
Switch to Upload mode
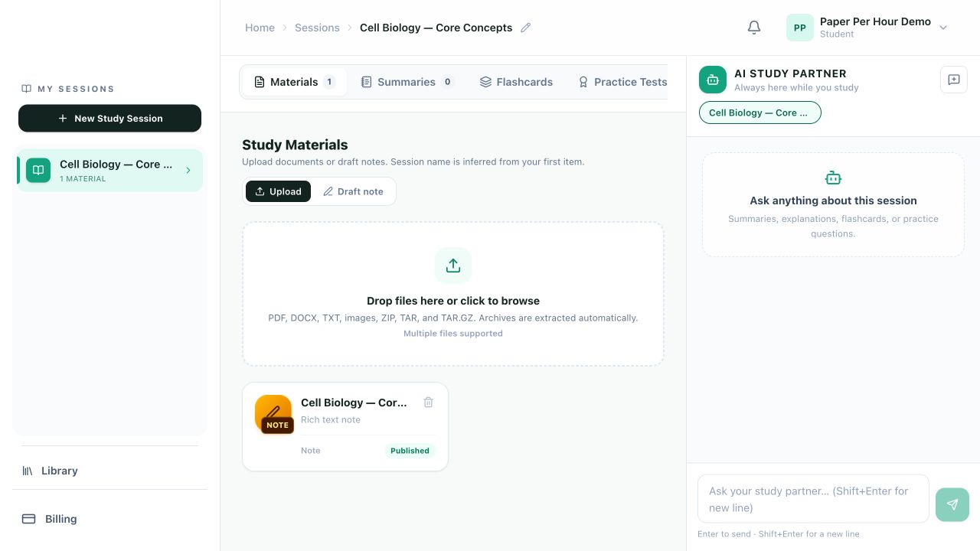278,191
